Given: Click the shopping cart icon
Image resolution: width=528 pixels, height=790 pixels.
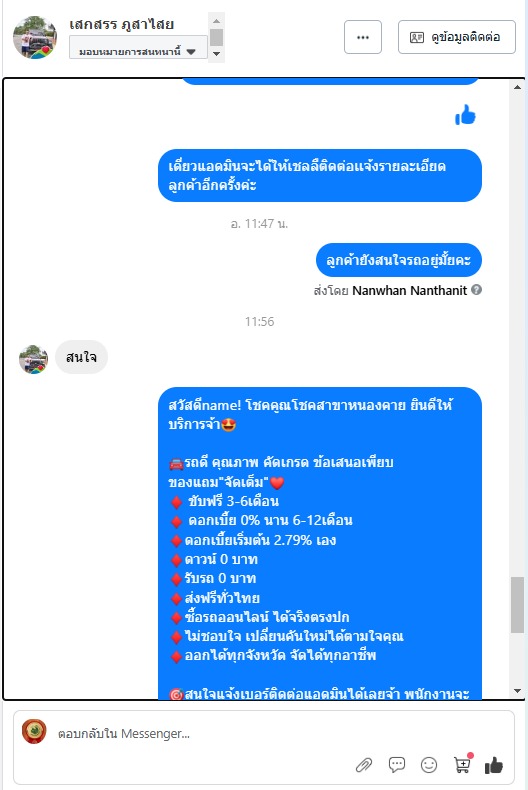Looking at the screenshot, I should pos(463,764).
